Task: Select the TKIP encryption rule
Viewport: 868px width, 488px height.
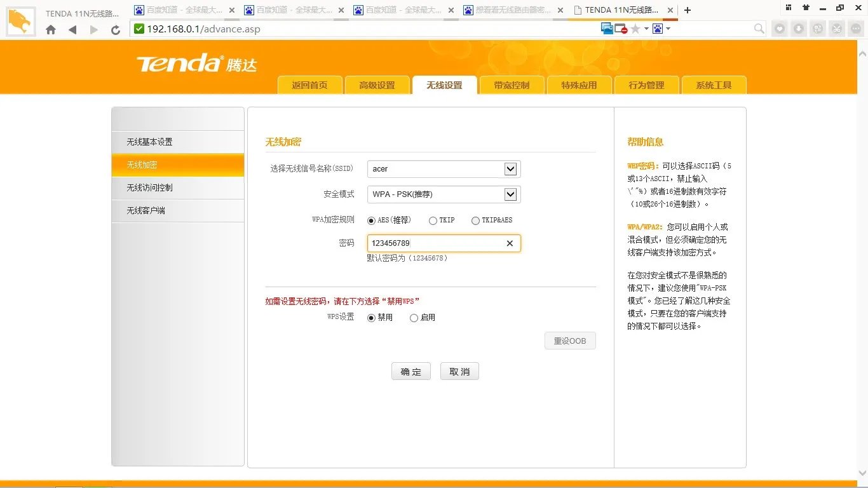Action: point(433,220)
